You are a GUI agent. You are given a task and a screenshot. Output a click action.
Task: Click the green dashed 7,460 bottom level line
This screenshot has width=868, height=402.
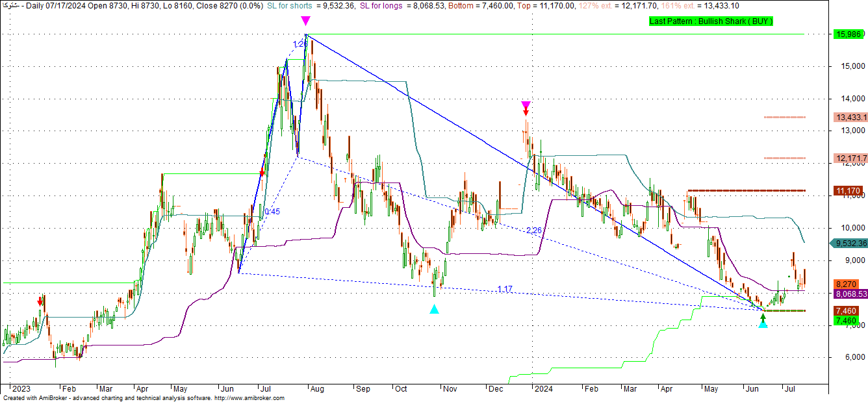[785, 311]
